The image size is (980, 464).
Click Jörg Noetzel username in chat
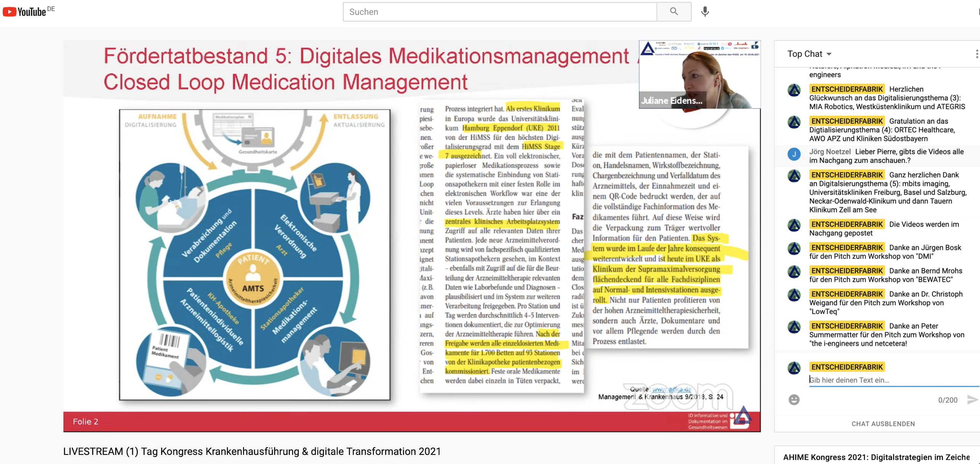(x=829, y=152)
